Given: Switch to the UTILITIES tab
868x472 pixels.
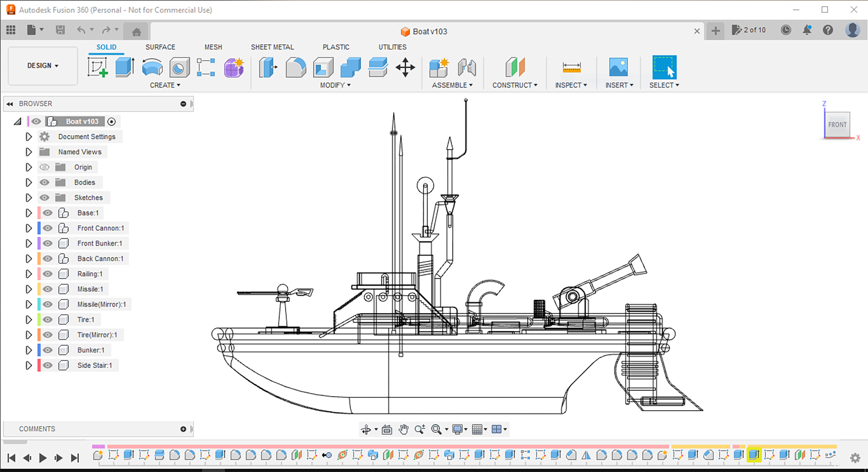Looking at the screenshot, I should [x=392, y=47].
